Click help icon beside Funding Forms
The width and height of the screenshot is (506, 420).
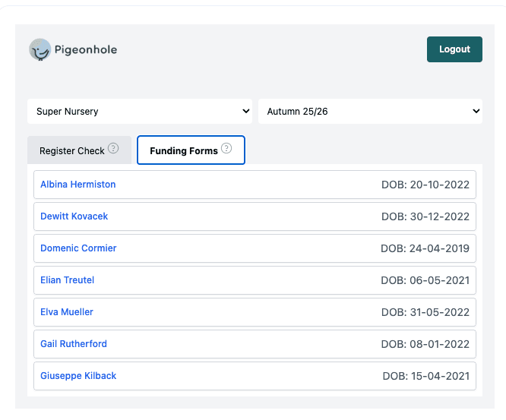tap(226, 149)
